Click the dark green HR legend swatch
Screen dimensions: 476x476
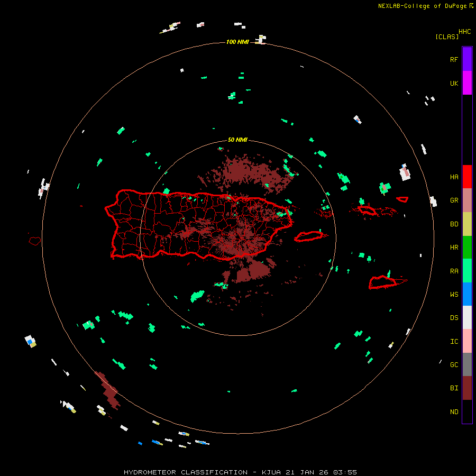[467, 248]
